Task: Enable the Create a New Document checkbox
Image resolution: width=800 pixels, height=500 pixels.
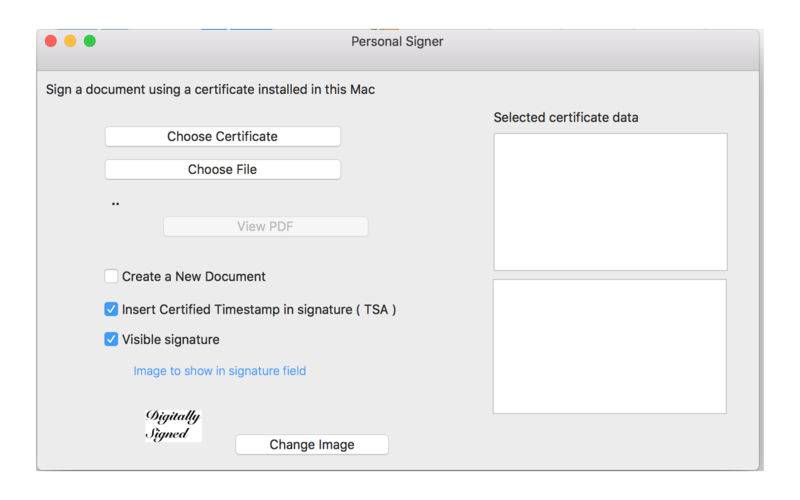Action: click(111, 276)
